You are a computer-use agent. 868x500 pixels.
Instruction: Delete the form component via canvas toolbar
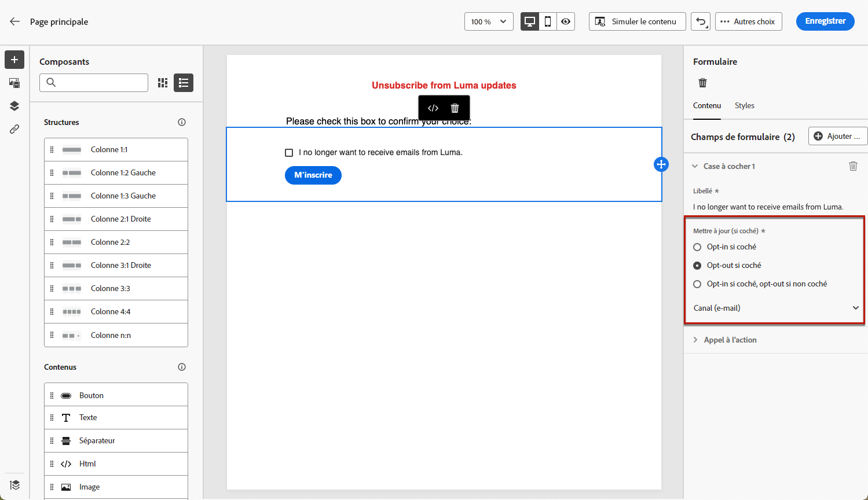coord(455,108)
